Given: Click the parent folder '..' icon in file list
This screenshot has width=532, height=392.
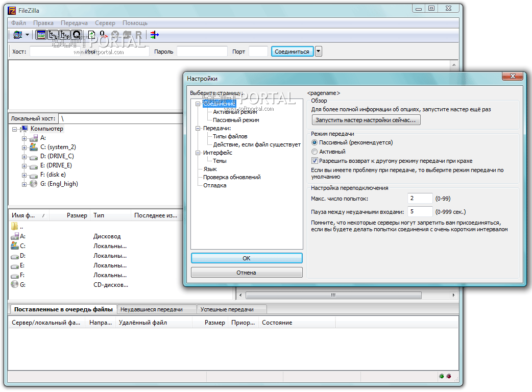Looking at the screenshot, I should [15, 226].
